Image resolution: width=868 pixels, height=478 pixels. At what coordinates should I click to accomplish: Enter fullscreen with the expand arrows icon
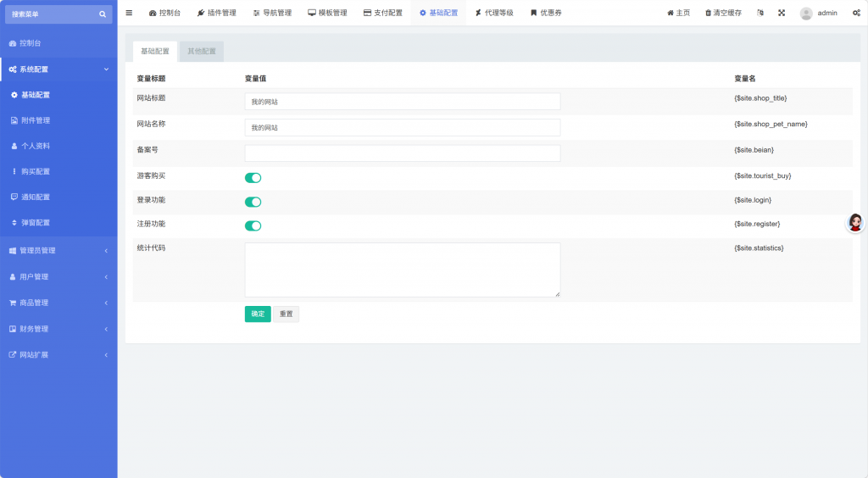click(x=782, y=13)
